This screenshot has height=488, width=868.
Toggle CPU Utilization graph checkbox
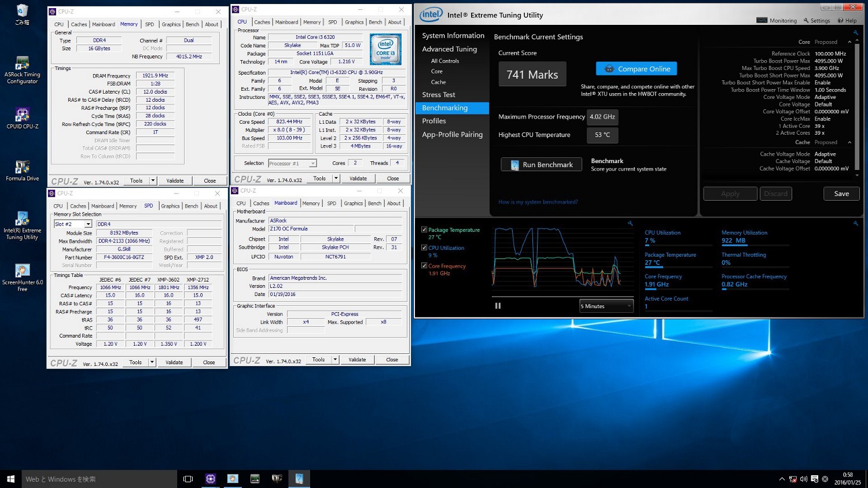tap(424, 247)
